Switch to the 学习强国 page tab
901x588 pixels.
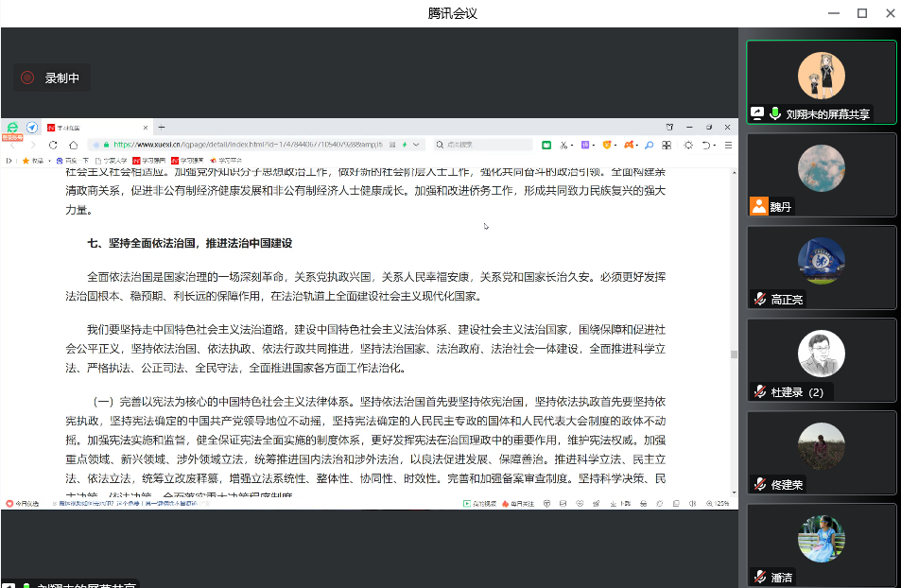(x=97, y=128)
